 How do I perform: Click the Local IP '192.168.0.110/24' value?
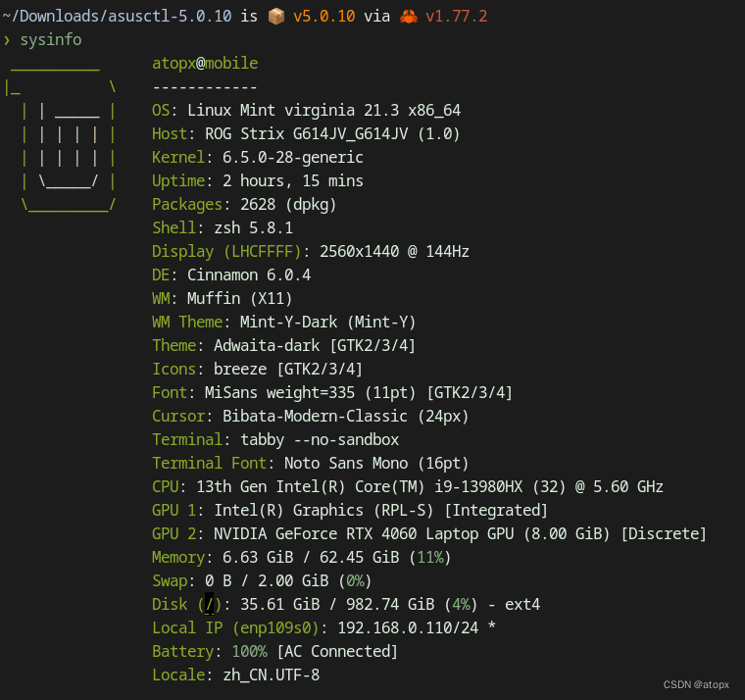[x=408, y=628]
